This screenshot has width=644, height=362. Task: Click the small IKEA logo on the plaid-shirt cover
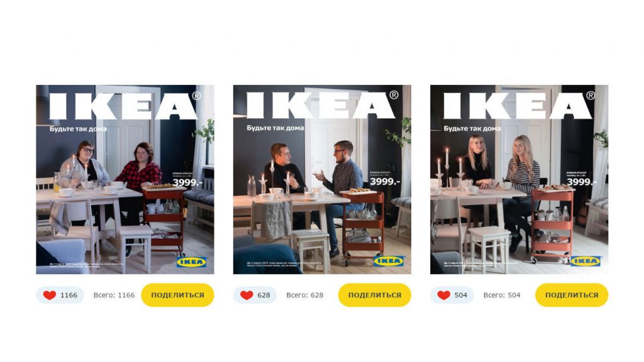[x=191, y=262]
